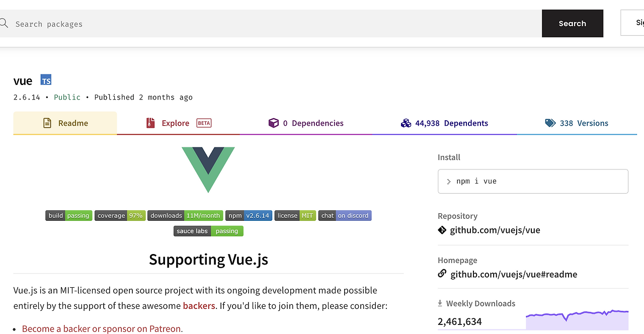This screenshot has width=644, height=334.
Task: Open Become a backer on Patreon link
Action: click(102, 329)
